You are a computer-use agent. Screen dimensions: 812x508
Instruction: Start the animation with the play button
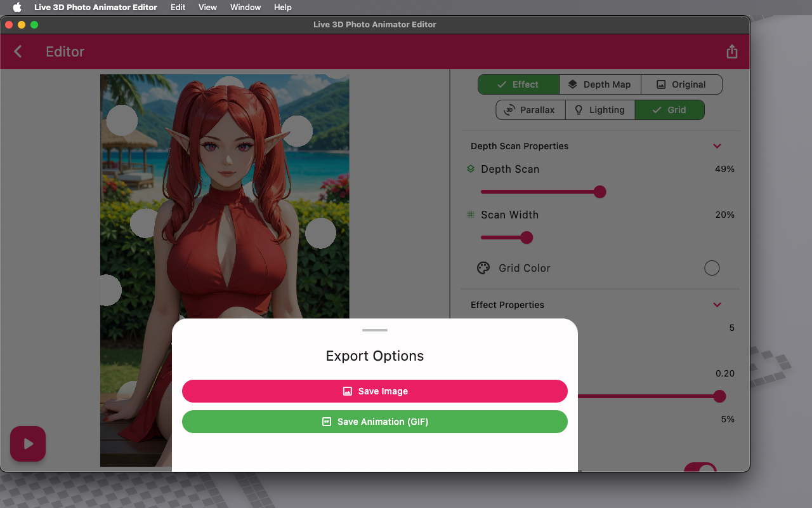click(28, 444)
